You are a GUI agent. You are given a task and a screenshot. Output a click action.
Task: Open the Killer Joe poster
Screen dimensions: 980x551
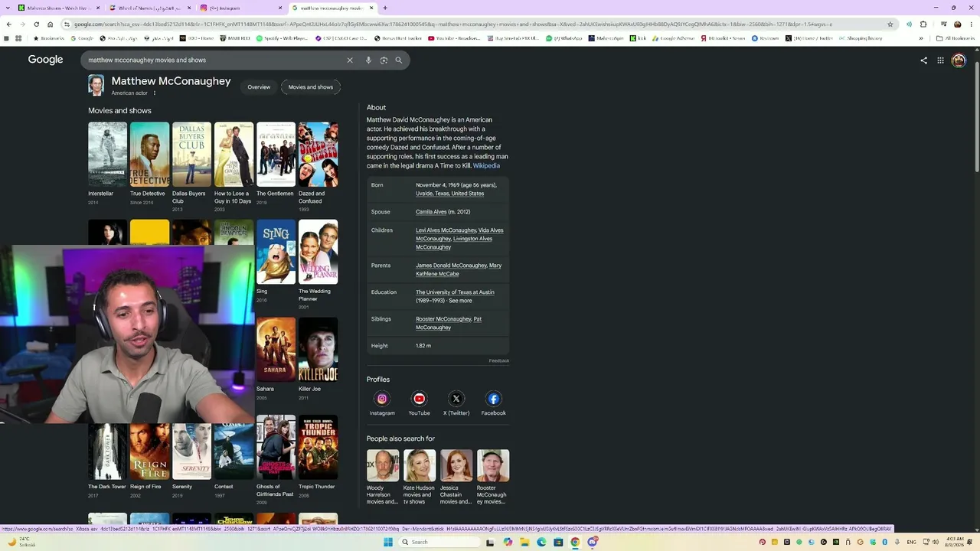(x=318, y=350)
